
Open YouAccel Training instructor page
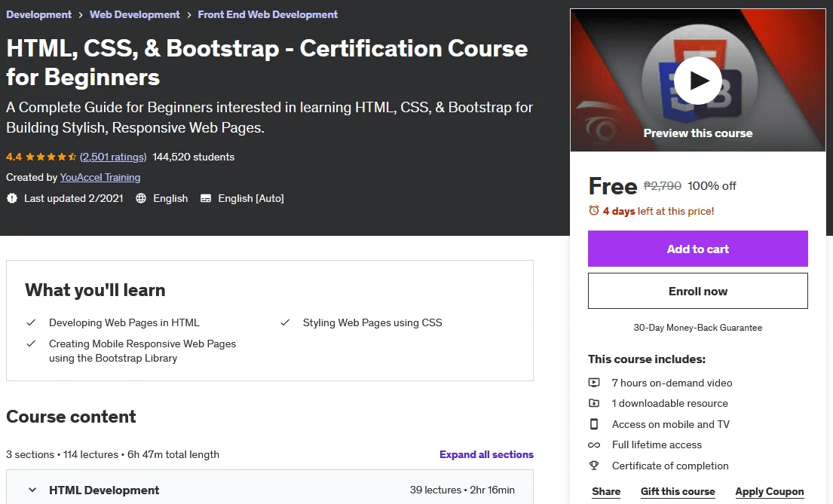click(100, 177)
